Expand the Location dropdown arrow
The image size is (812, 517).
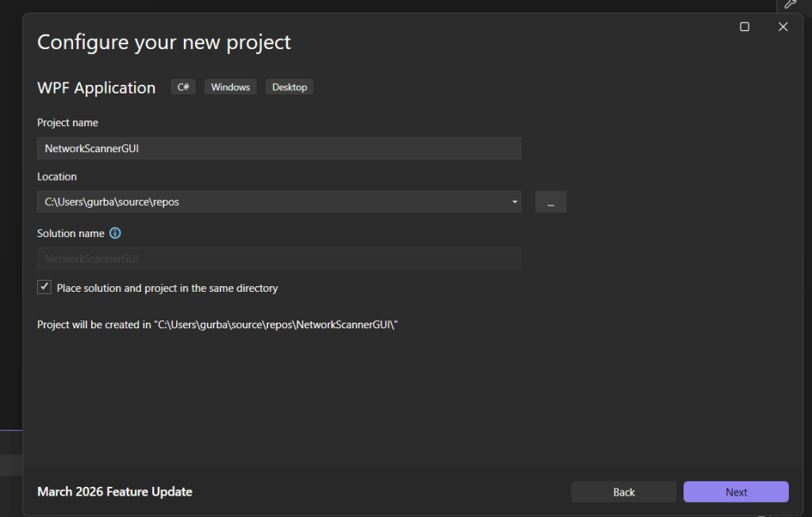[515, 202]
